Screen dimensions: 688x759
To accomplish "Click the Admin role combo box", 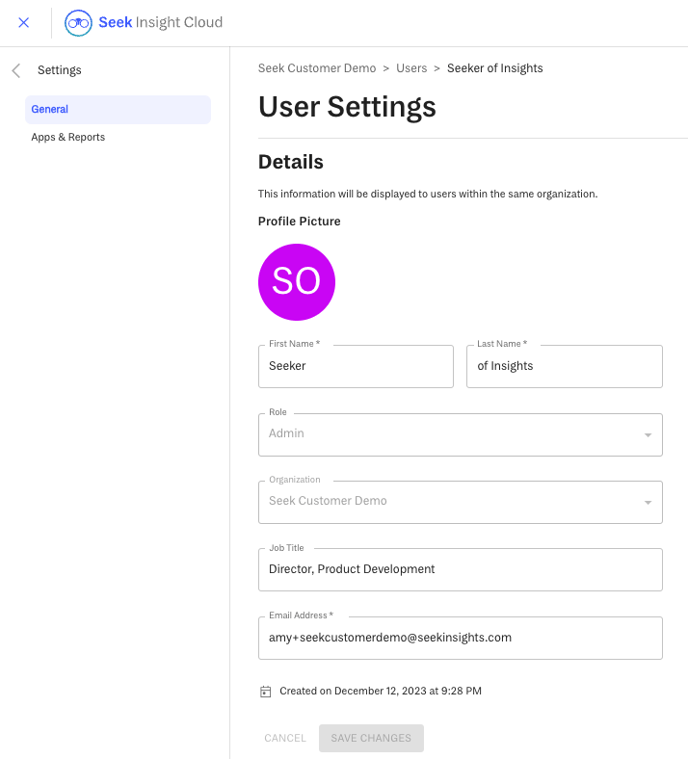I will tap(460, 434).
